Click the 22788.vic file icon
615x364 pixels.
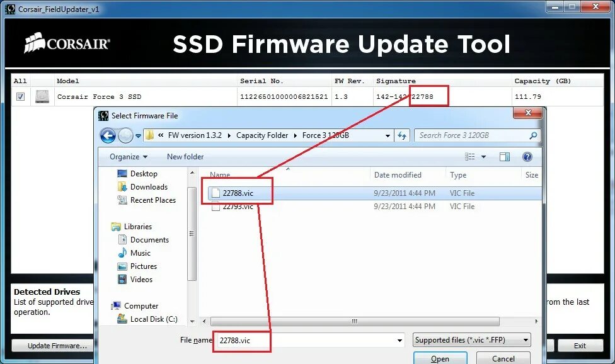[216, 193]
